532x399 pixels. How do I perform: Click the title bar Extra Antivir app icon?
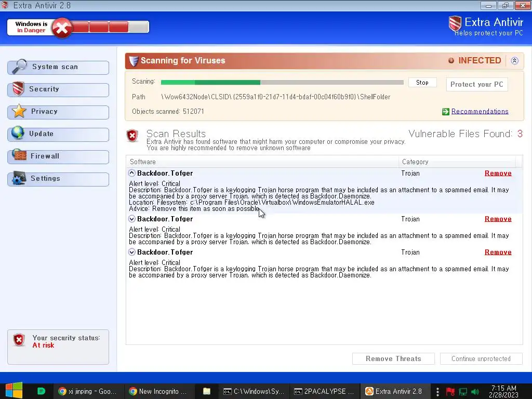pyautogui.click(x=4, y=5)
